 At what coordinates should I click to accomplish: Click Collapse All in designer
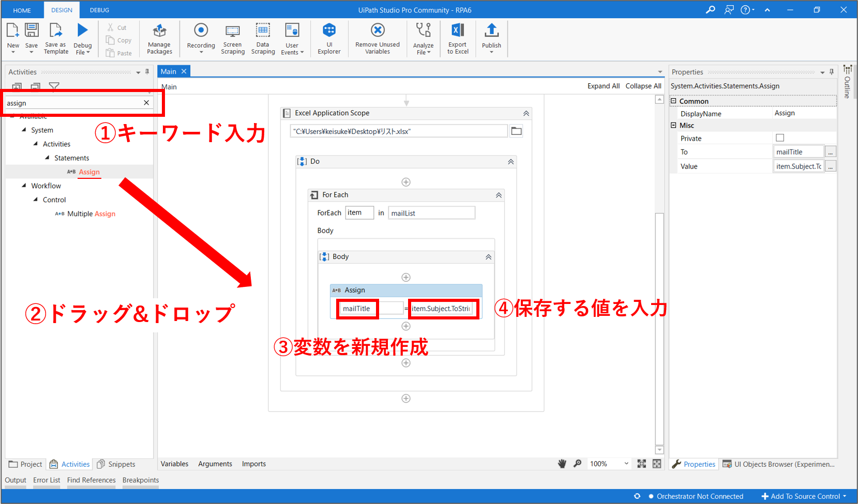pyautogui.click(x=643, y=86)
